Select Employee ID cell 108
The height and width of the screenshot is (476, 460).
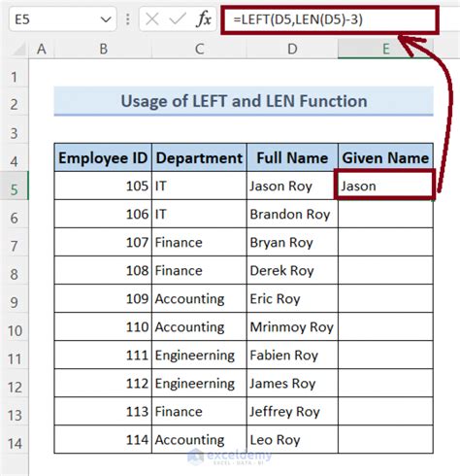click(103, 270)
